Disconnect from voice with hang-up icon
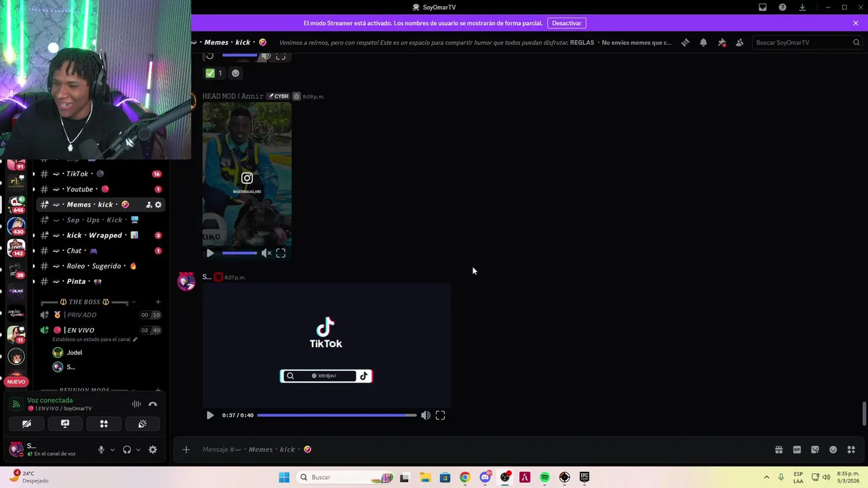This screenshot has height=488, width=868. click(x=153, y=404)
